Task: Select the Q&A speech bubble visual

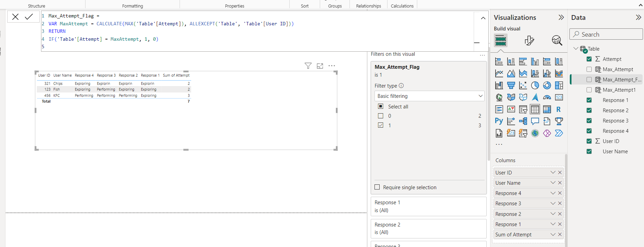Action: click(535, 121)
